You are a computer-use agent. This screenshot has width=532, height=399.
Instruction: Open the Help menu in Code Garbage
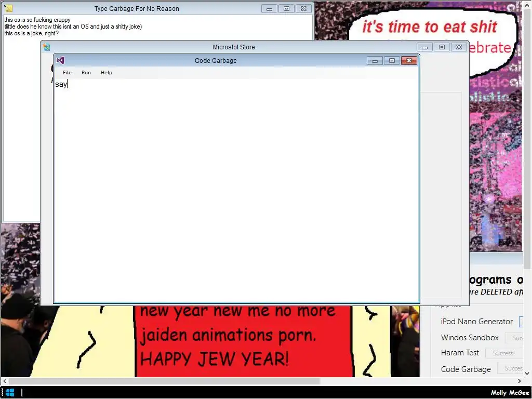[x=106, y=73]
